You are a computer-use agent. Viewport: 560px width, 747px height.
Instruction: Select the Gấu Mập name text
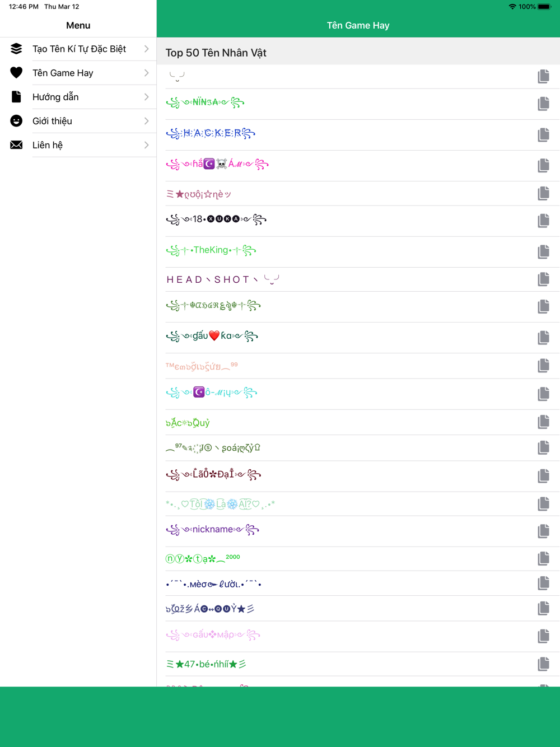[213, 635]
